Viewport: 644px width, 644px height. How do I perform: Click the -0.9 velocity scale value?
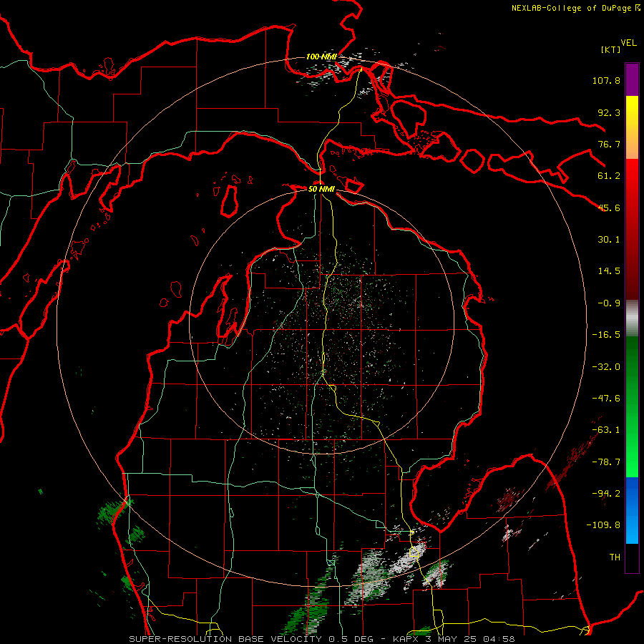pyautogui.click(x=609, y=303)
